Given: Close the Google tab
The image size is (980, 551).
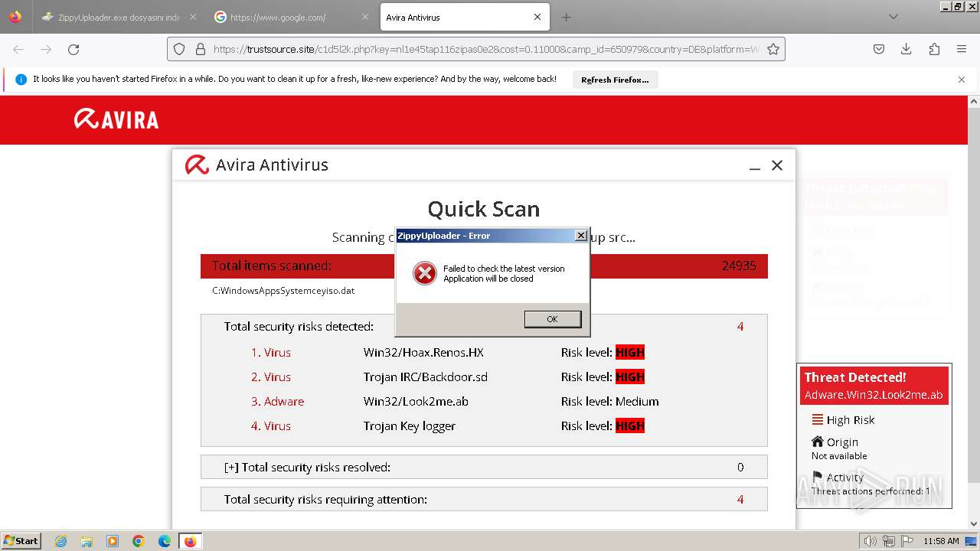Looking at the screenshot, I should click(x=364, y=17).
